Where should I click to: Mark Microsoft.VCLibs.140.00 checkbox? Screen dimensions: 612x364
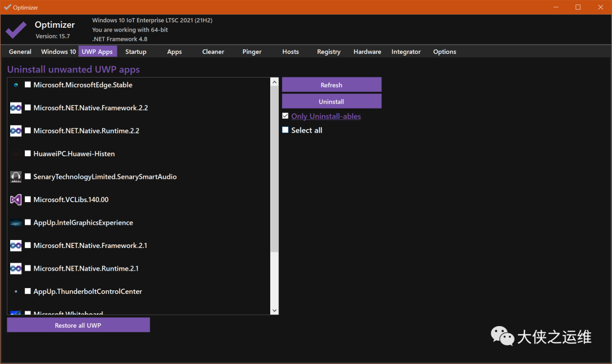(28, 199)
